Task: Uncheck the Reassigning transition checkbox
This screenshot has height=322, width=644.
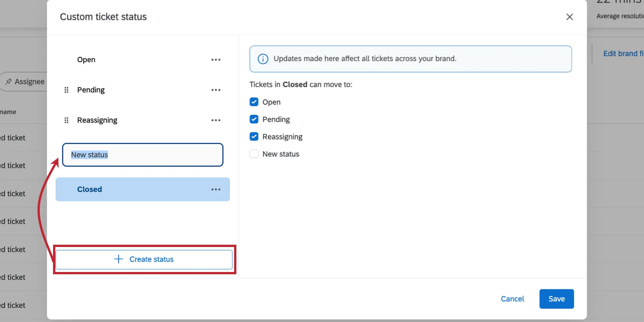Action: [x=254, y=136]
